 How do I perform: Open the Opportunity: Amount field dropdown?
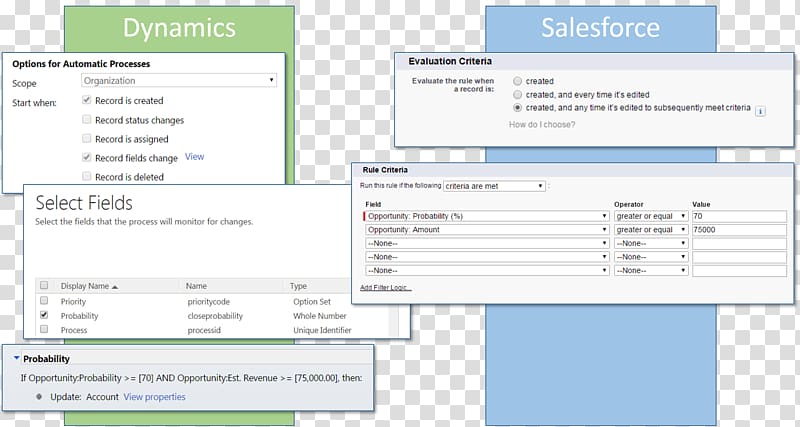pos(487,230)
